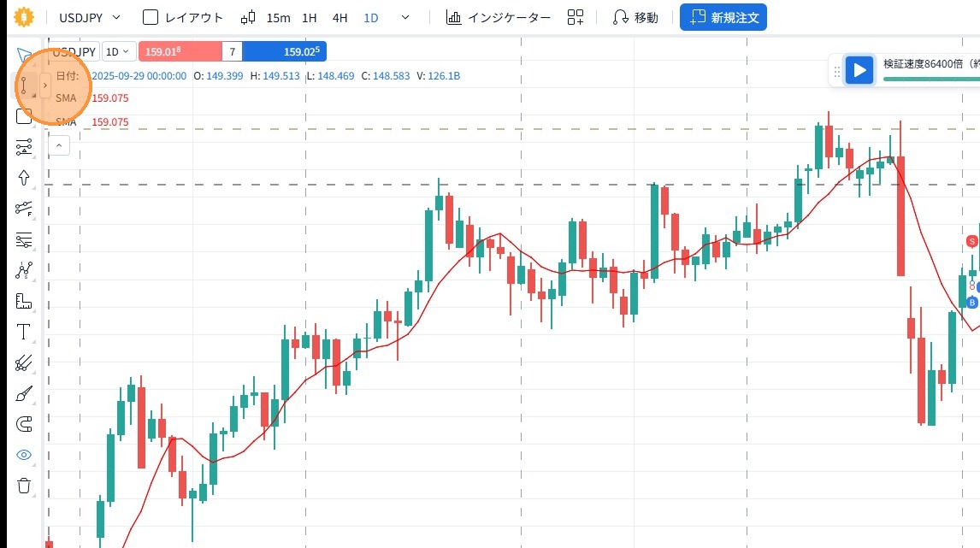Screen dimensions: 980x548
Task: Click the blue B buy marker
Action: 971,303
